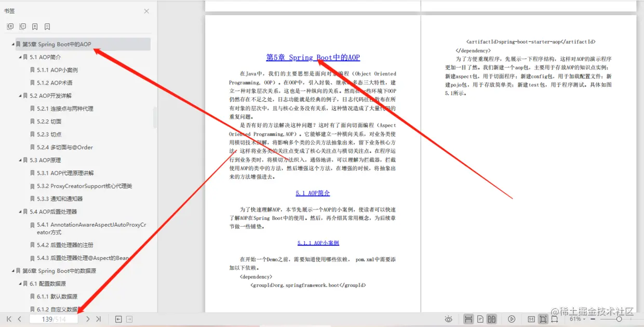Open bookmark 6.1 配置数据源
This screenshot has height=327, width=644.
pyautogui.click(x=48, y=284)
